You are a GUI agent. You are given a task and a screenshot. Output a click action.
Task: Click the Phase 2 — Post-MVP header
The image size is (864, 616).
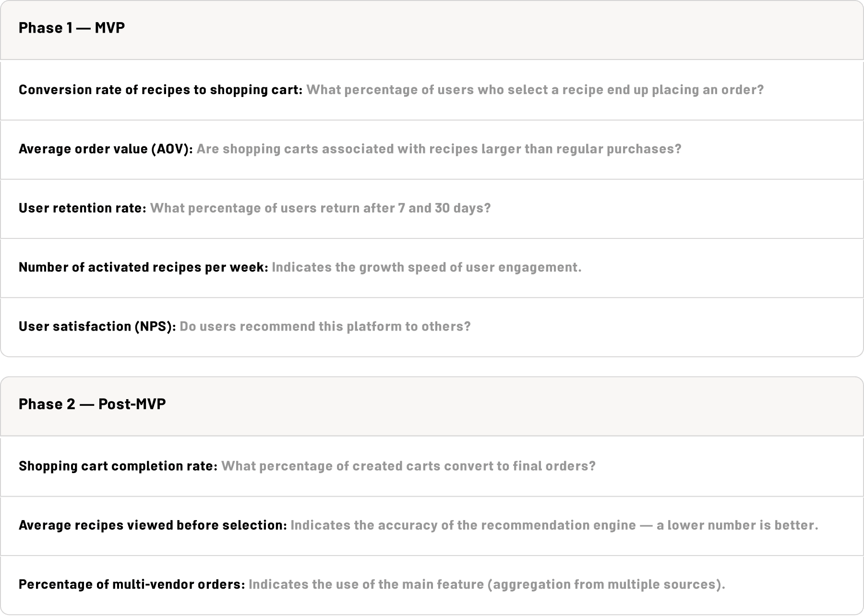tap(432, 406)
